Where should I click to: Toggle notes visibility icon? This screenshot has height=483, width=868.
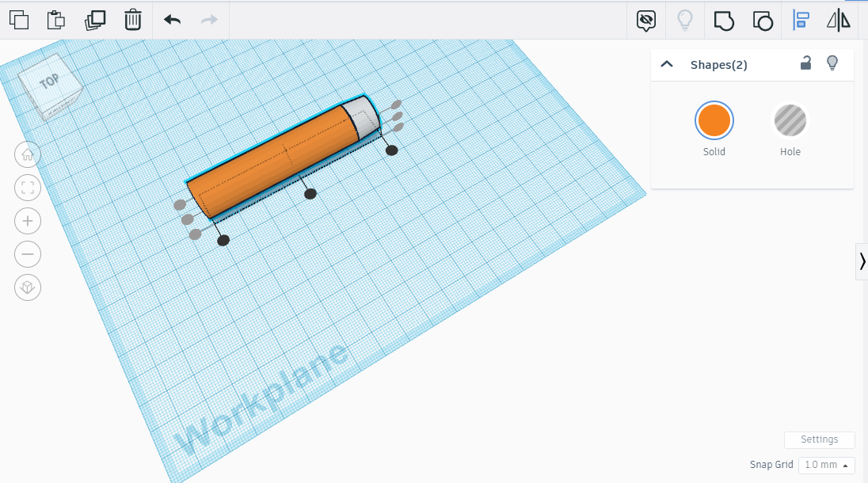[646, 21]
